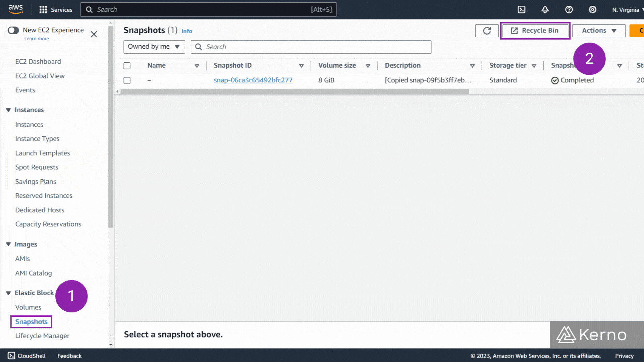Open Events in sidebar
644x362 pixels.
click(x=25, y=90)
